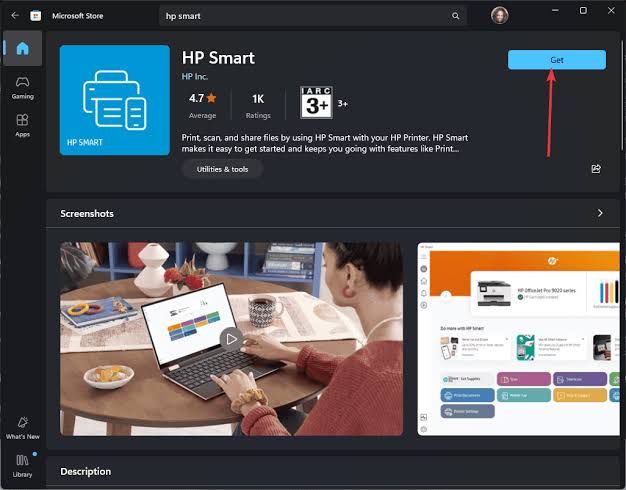Click the share icon
Image resolution: width=626 pixels, height=490 pixels.
coord(596,169)
